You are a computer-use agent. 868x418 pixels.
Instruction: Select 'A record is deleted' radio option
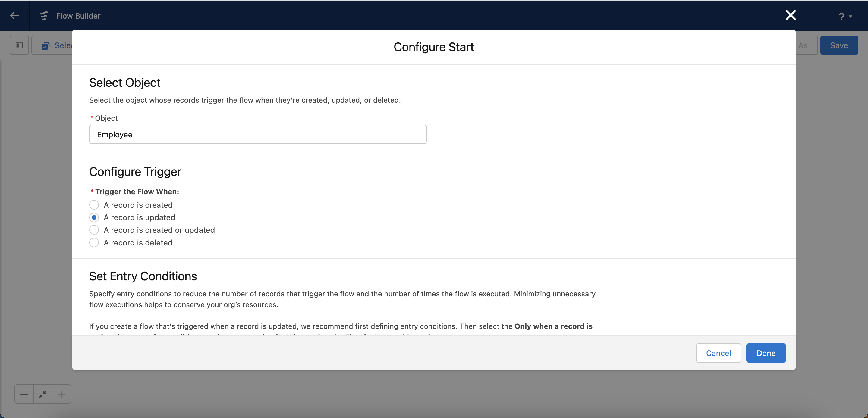click(94, 242)
